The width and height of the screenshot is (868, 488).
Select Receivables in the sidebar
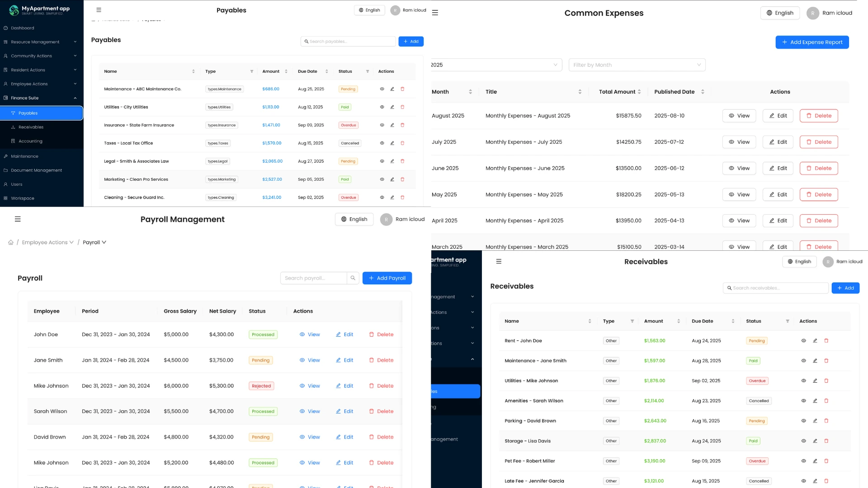42,127
